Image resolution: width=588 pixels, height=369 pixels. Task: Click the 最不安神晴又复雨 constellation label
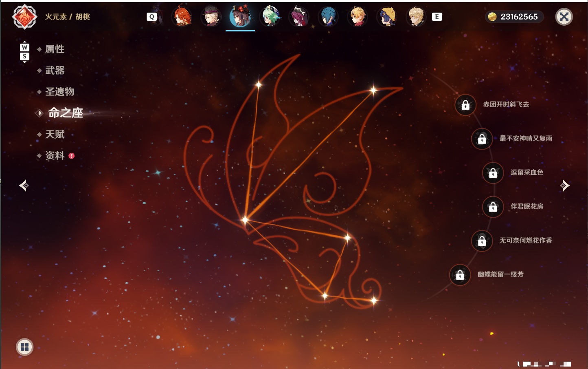526,138
